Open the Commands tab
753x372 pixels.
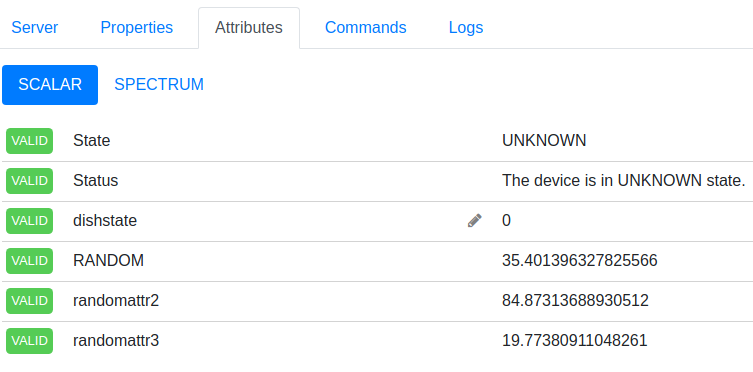(365, 27)
